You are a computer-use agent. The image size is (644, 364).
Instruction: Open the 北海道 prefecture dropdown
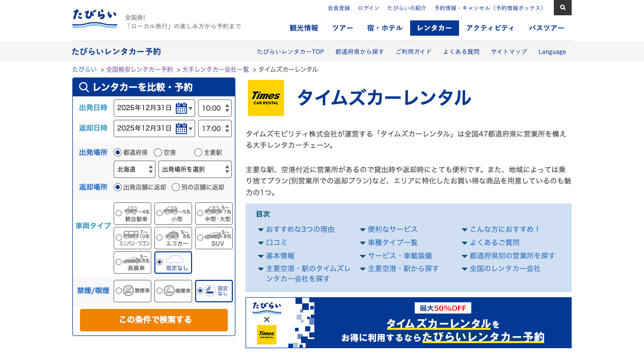[x=135, y=169]
